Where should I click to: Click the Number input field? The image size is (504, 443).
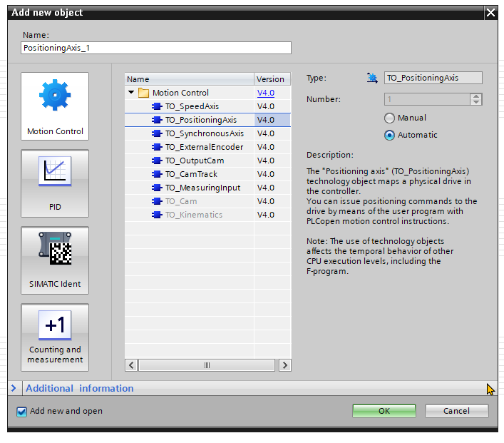[x=427, y=99]
